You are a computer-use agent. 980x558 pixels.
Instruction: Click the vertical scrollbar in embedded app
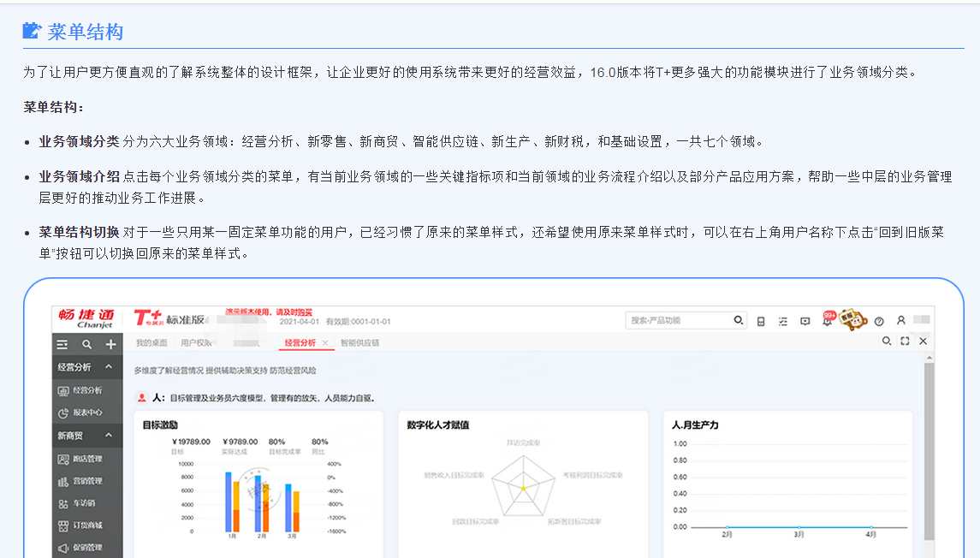[x=929, y=450]
